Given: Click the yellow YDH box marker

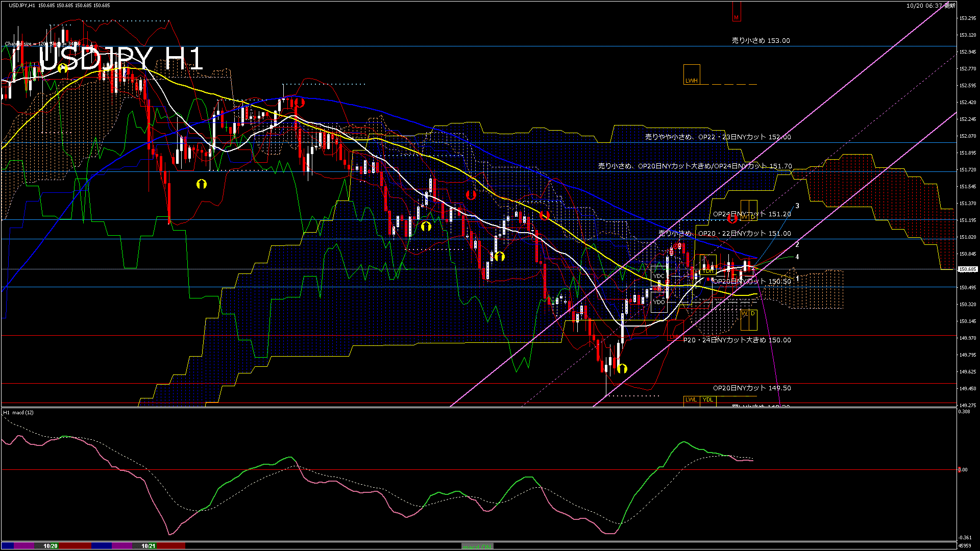Looking at the screenshot, I should (708, 271).
